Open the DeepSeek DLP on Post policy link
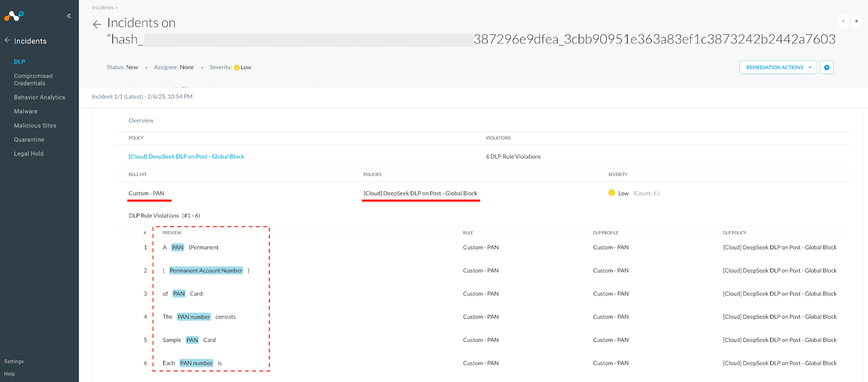This screenshot has height=382, width=868. [x=186, y=157]
